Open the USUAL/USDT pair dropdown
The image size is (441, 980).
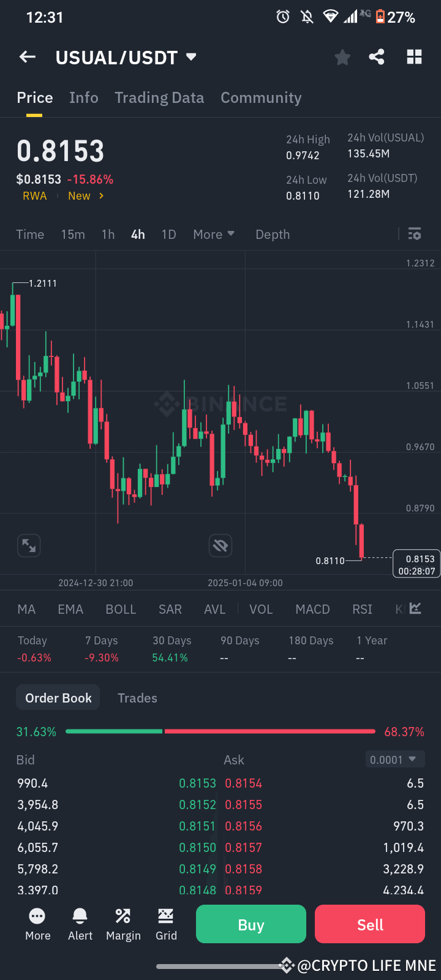coord(126,56)
